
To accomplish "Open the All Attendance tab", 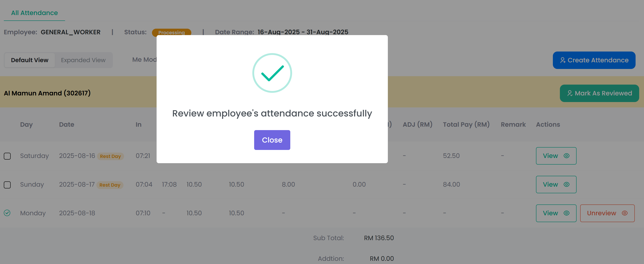I will (x=34, y=13).
